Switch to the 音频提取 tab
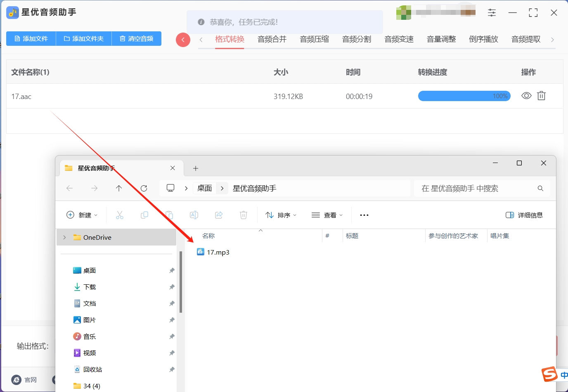Viewport: 568px width, 392px height. (x=526, y=39)
